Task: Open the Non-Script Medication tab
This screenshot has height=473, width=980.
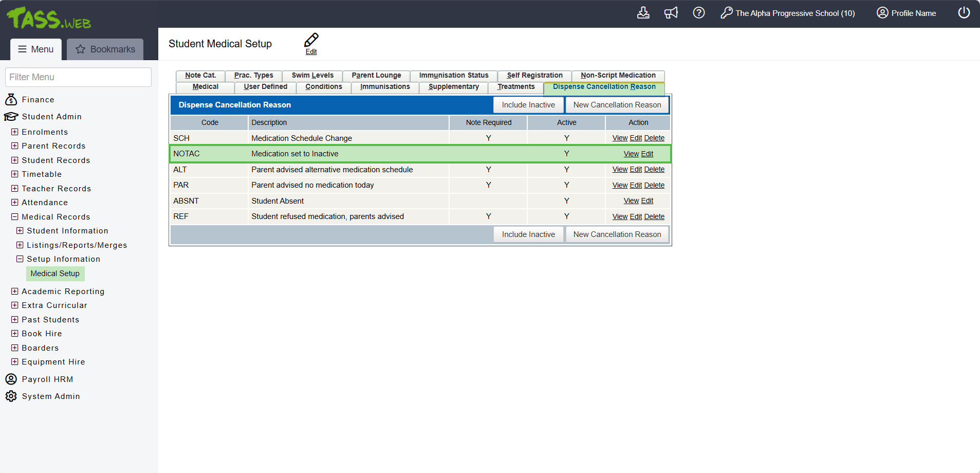Action: (618, 76)
